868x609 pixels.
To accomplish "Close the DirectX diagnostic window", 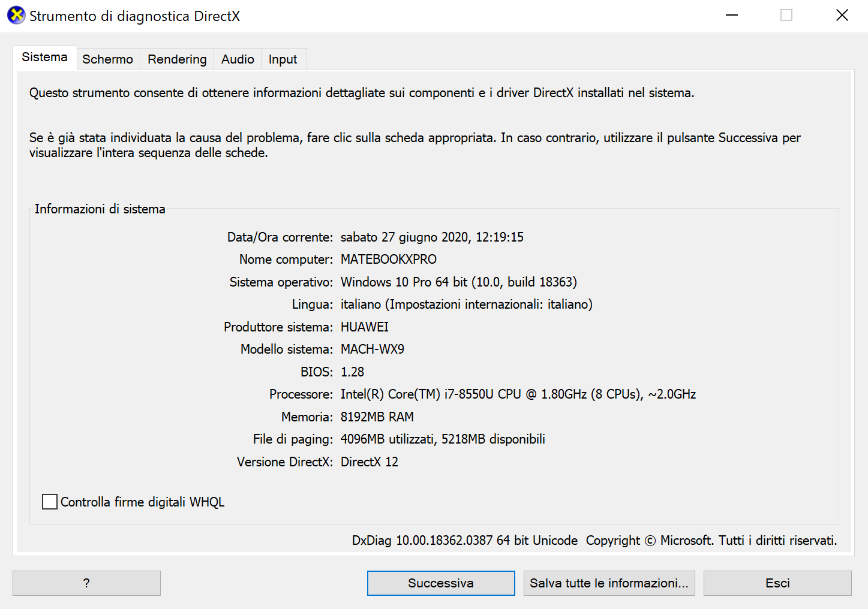I will click(x=842, y=16).
